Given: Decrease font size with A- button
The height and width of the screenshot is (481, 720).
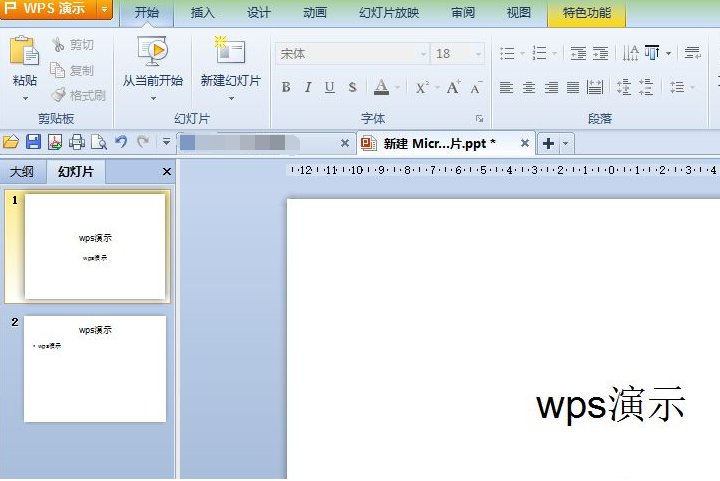Looking at the screenshot, I should pos(476,87).
